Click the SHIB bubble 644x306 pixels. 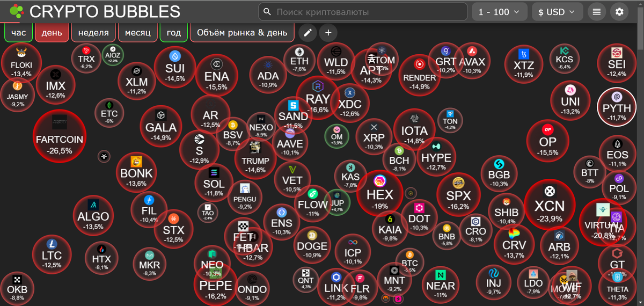pos(506,211)
